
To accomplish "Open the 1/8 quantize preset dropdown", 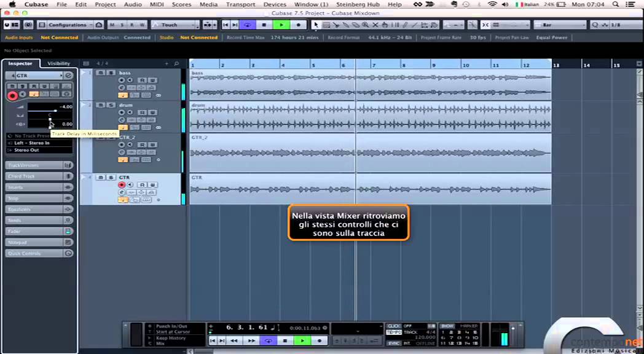I will pos(616,25).
